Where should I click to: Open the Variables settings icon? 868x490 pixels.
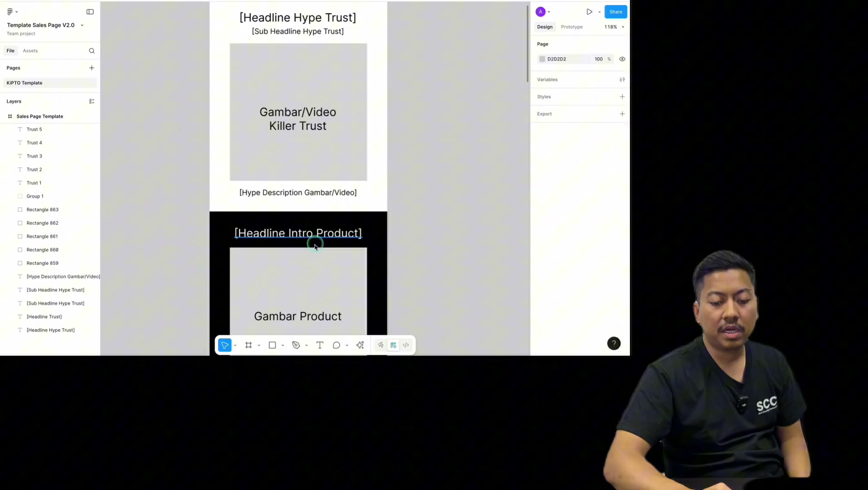(622, 80)
